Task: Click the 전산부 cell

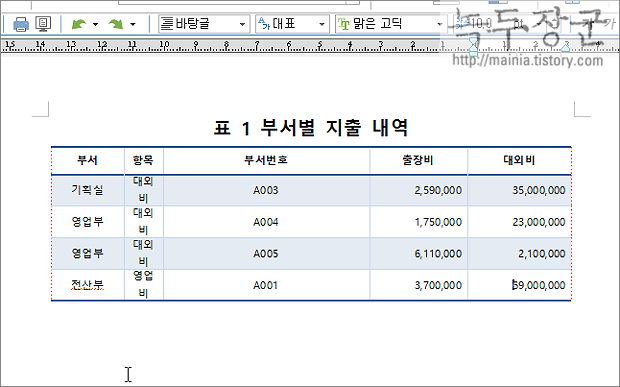Action: pyautogui.click(x=88, y=285)
